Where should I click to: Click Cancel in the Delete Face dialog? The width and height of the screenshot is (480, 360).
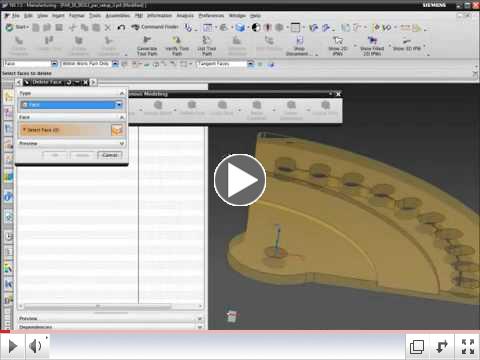point(110,155)
